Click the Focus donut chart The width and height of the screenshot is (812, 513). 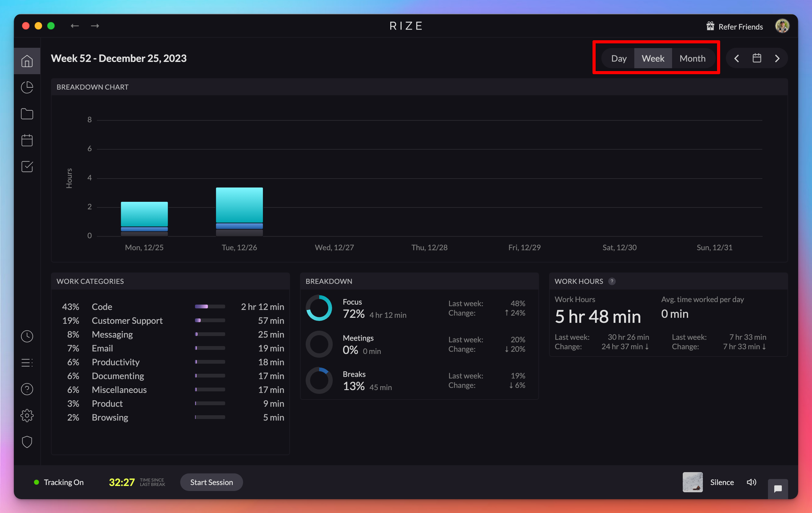click(319, 308)
